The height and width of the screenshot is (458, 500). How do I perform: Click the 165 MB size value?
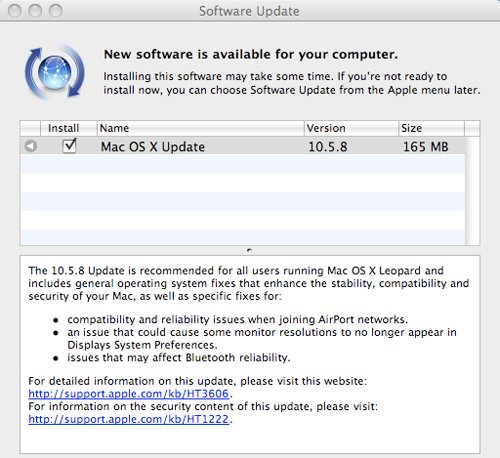click(426, 147)
